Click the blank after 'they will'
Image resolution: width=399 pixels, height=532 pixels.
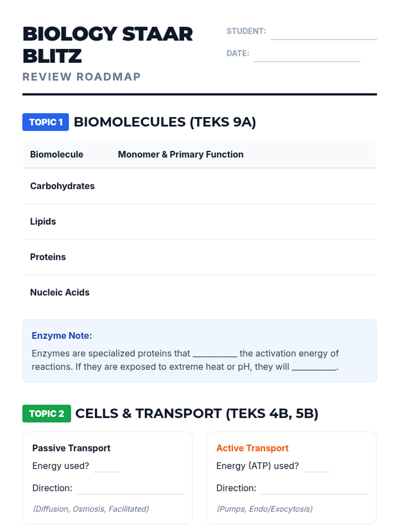[x=314, y=367]
